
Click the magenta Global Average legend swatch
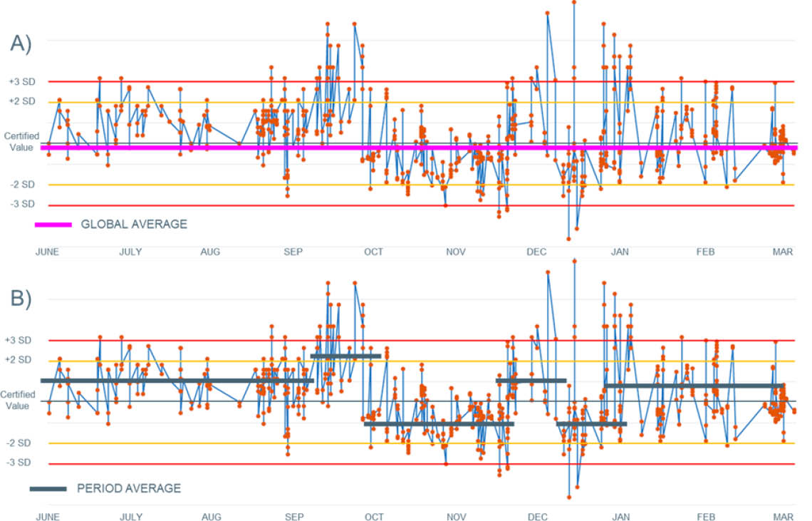(53, 225)
